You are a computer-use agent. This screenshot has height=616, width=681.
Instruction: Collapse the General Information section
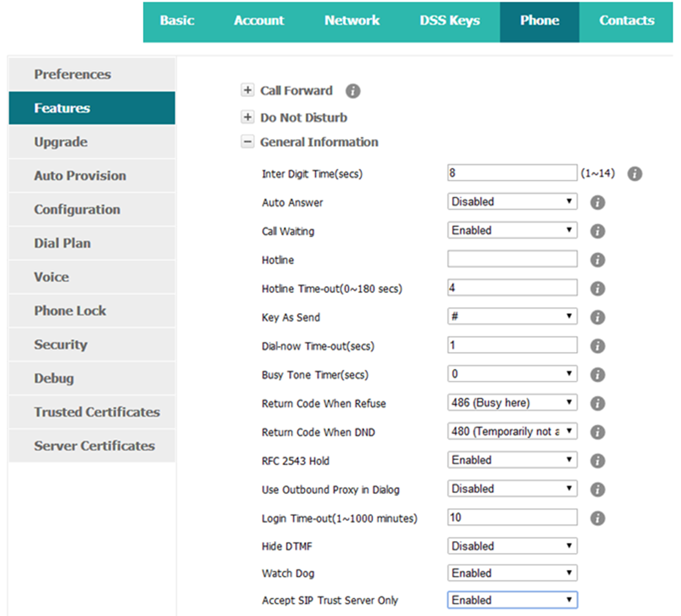[x=248, y=142]
